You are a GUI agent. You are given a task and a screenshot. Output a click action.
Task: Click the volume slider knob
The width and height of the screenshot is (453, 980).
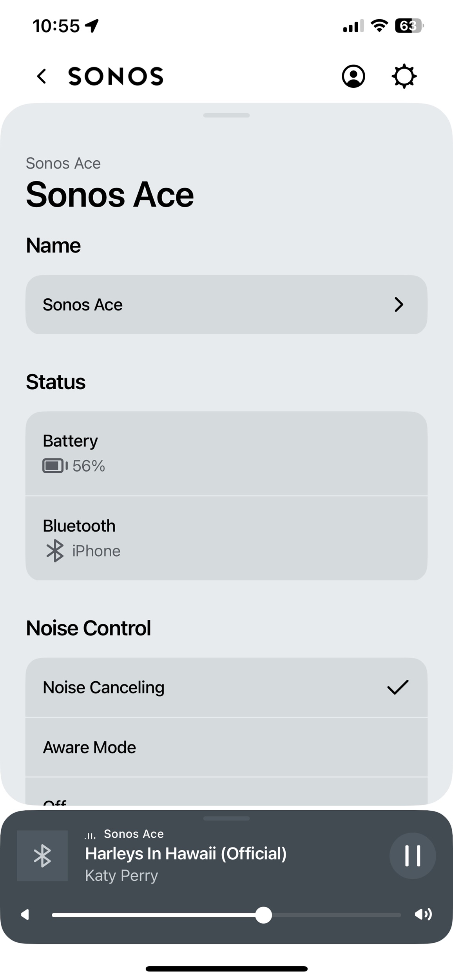[x=264, y=915]
